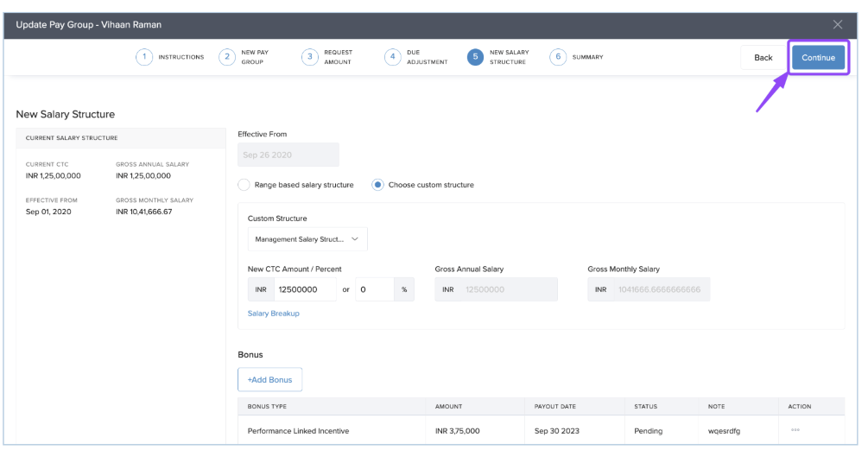Close the Update Pay Group dialog

point(837,24)
